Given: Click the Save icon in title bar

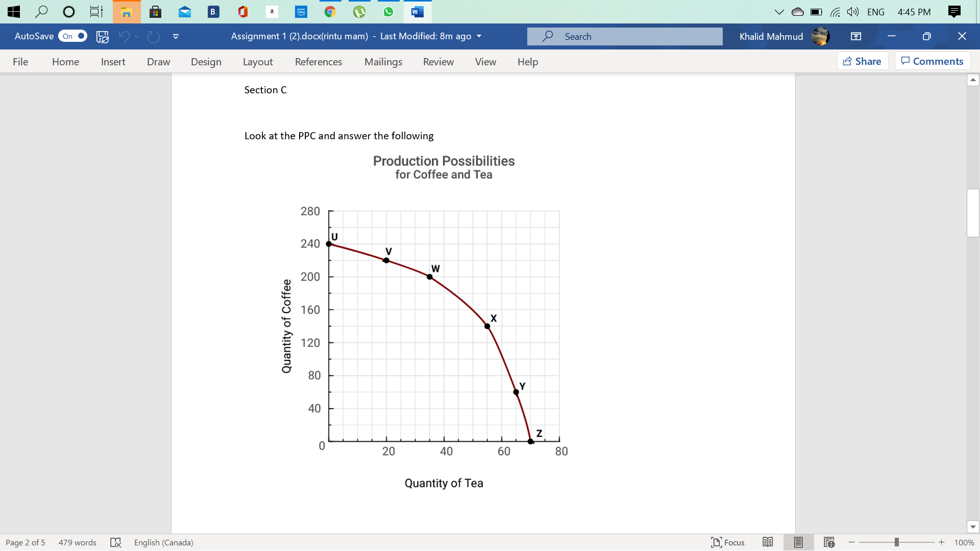Looking at the screenshot, I should (x=103, y=36).
